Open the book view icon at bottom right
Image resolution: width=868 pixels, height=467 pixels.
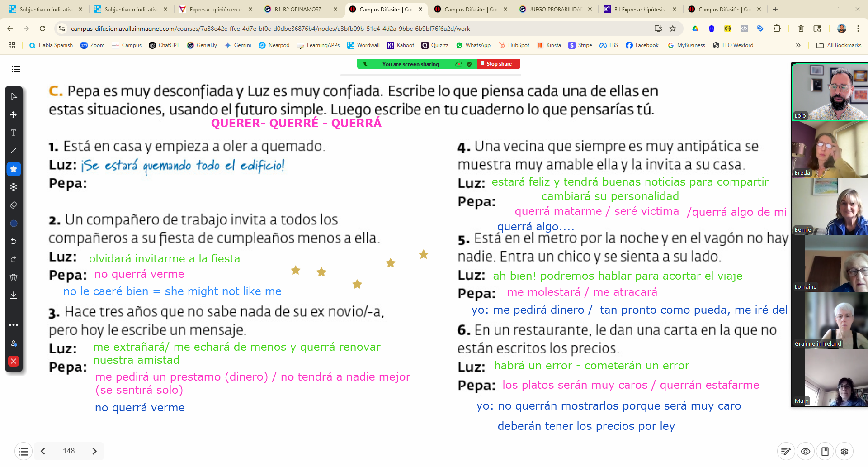[x=825, y=451]
